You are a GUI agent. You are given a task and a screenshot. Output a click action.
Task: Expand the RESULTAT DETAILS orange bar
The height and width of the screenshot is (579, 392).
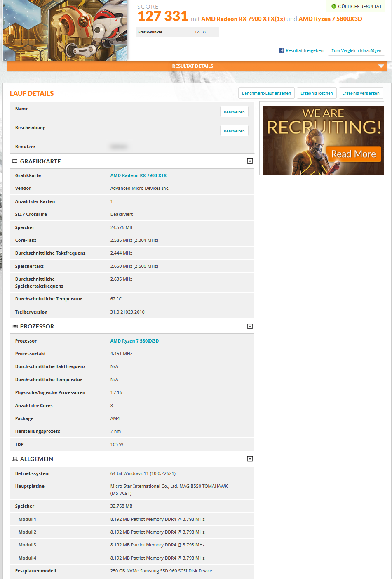(197, 66)
